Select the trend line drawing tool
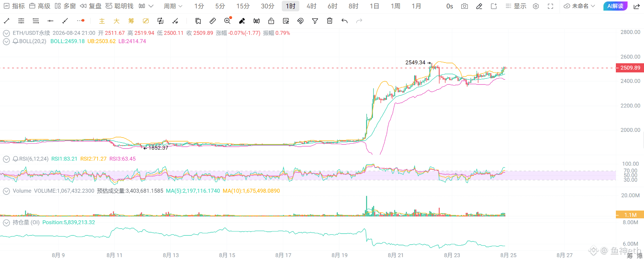Screen dimensions: 644x260 (7, 21)
